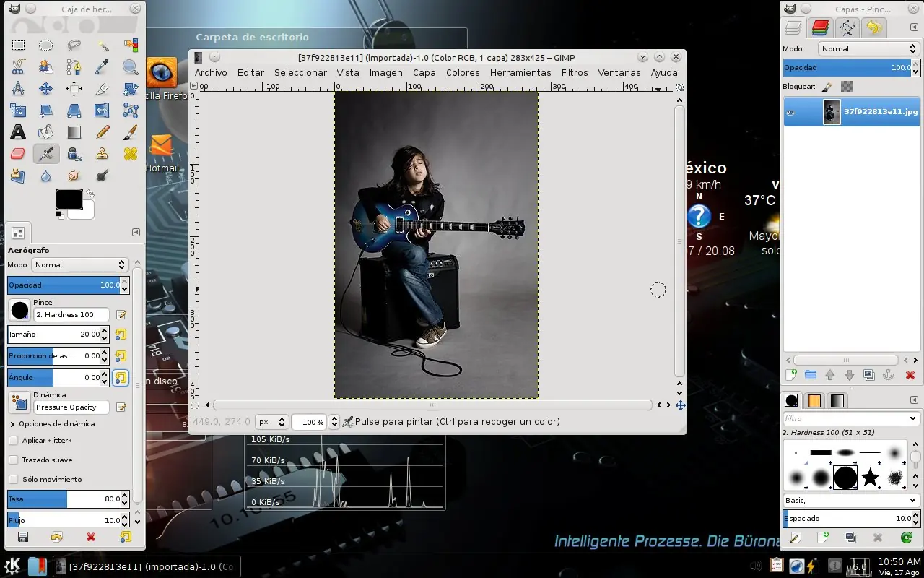Click the Move tool icon

pyautogui.click(x=45, y=89)
